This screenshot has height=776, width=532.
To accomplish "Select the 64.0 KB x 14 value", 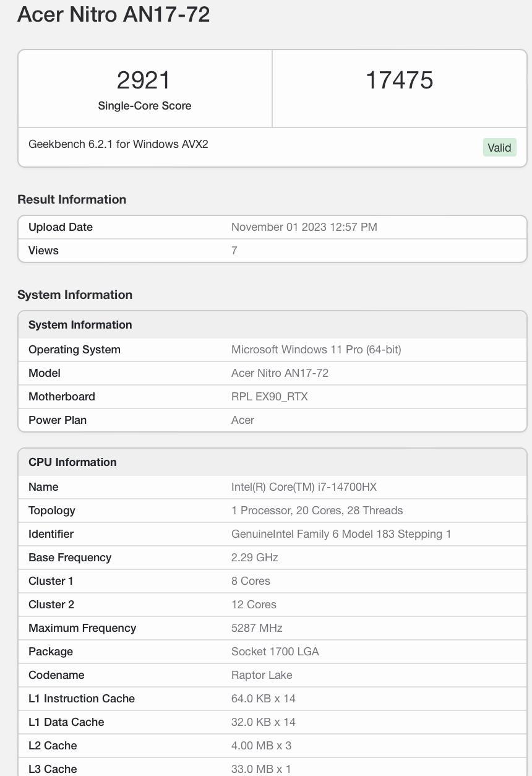I will (264, 699).
